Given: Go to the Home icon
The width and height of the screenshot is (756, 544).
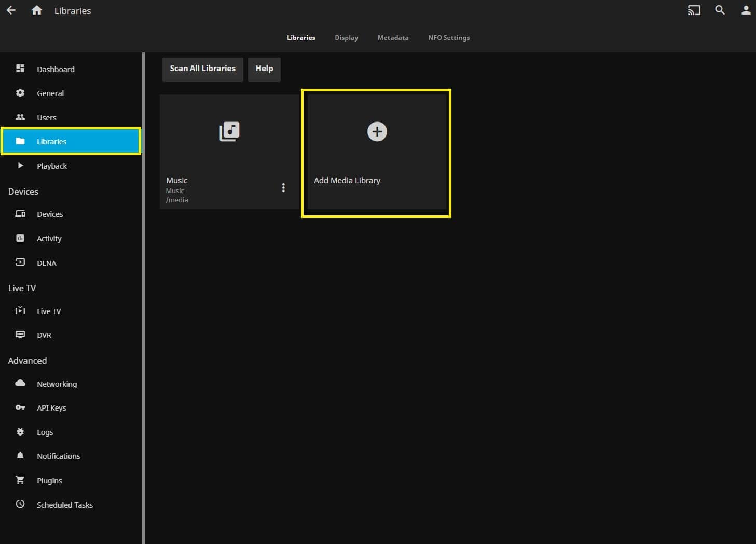Looking at the screenshot, I should 36,10.
